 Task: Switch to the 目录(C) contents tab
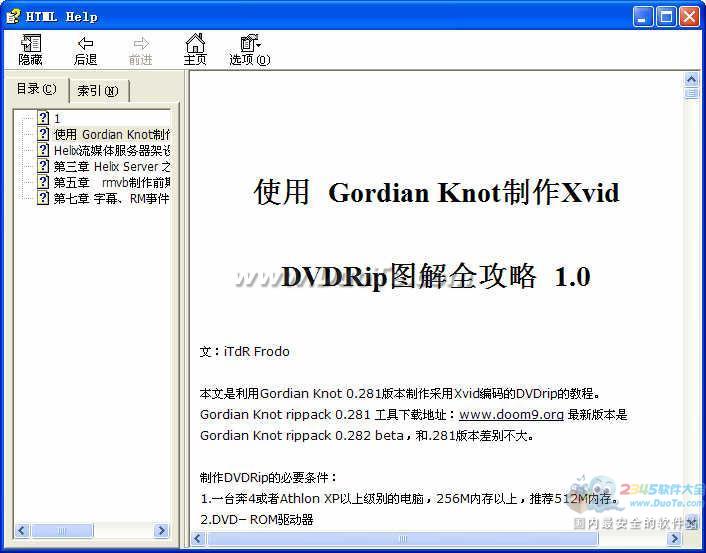[36, 89]
